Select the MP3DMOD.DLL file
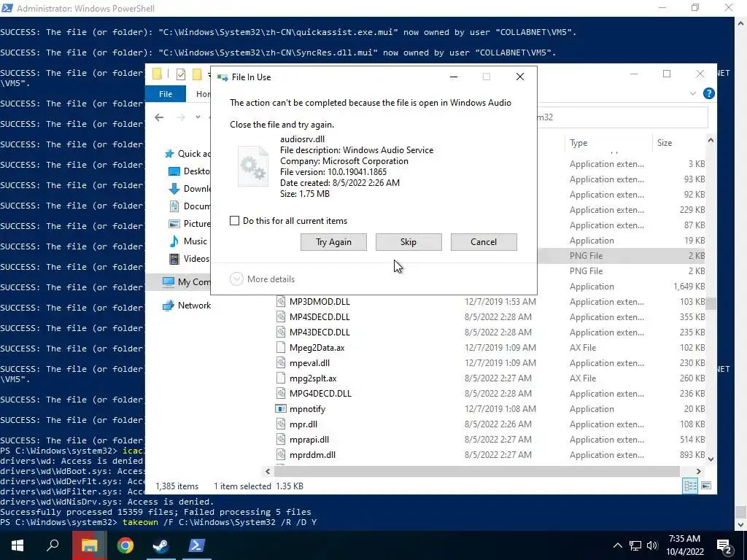The height and width of the screenshot is (560, 747). point(320,302)
